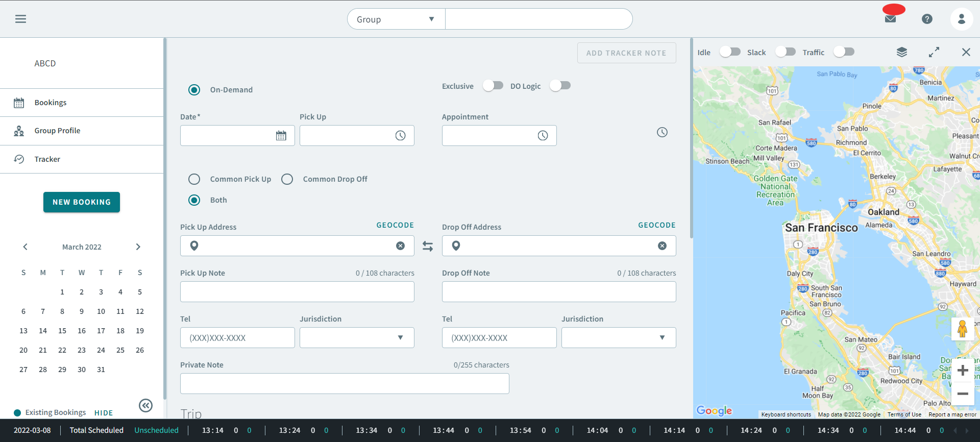The image size is (980, 442).
Task: Click GEOCODE for Drop Off Address
Action: 657,225
